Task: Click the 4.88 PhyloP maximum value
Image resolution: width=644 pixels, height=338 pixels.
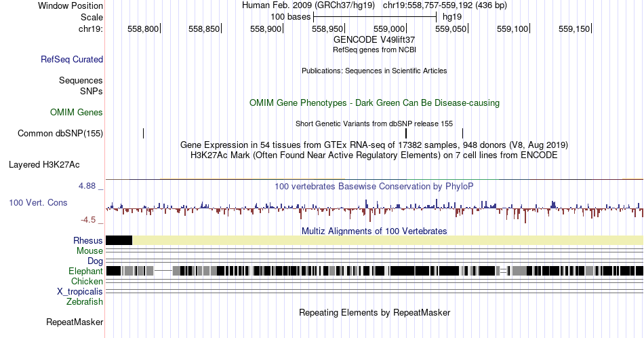Action: (x=87, y=186)
